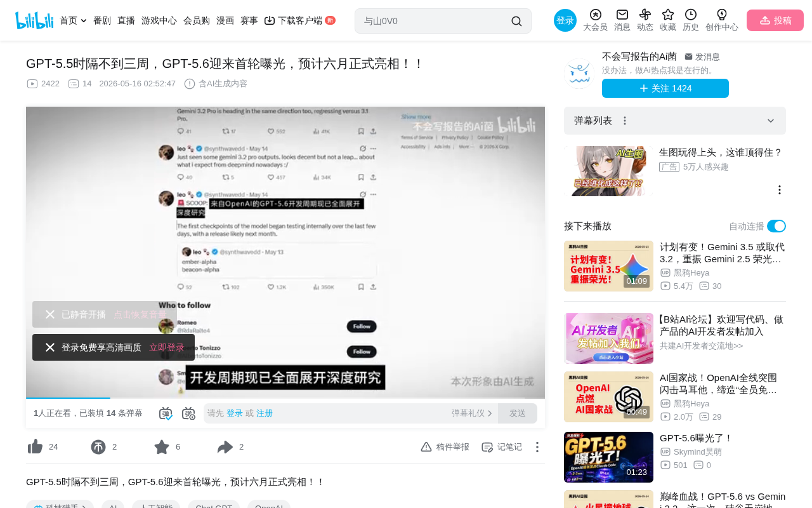The width and height of the screenshot is (812, 508).
Task: Open 直播 nav item
Action: 126,20
